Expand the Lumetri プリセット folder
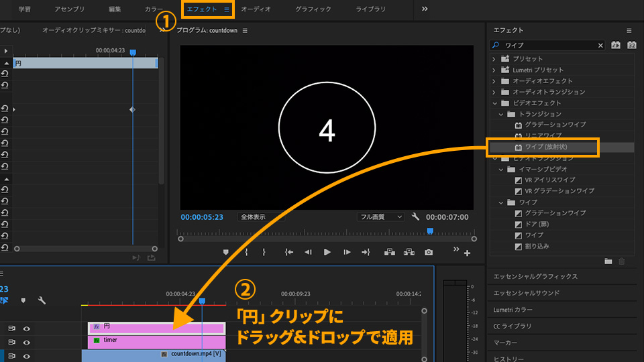 pos(494,70)
